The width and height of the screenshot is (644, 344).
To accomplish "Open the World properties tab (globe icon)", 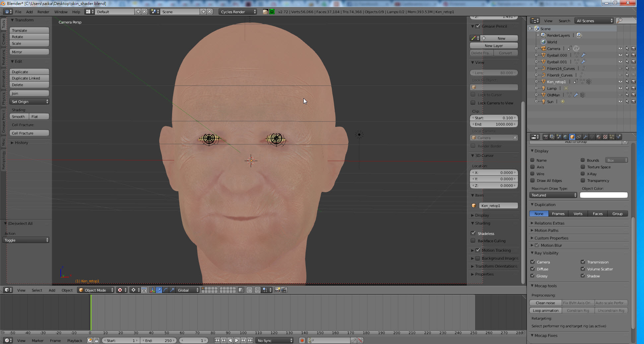I will click(566, 137).
